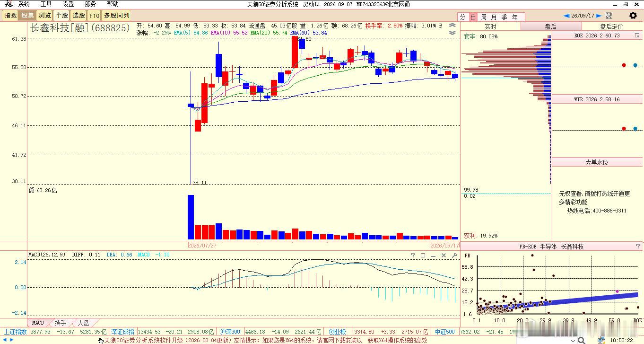Switch to the 实时 tab

pos(490,26)
